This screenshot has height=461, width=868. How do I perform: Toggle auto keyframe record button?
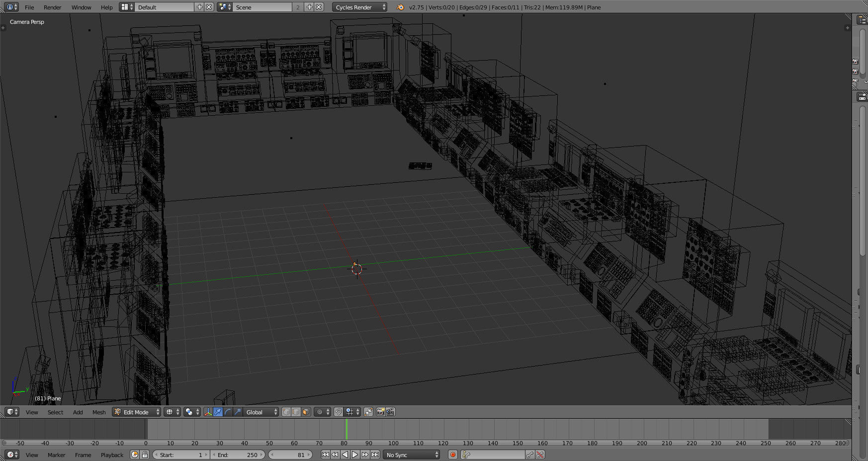453,455
